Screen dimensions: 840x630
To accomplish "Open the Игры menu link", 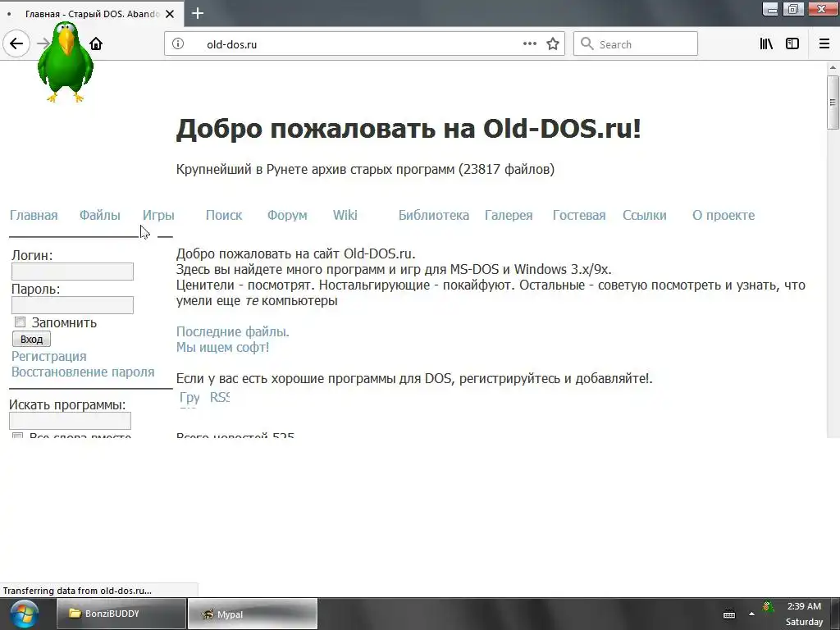I will coord(158,216).
